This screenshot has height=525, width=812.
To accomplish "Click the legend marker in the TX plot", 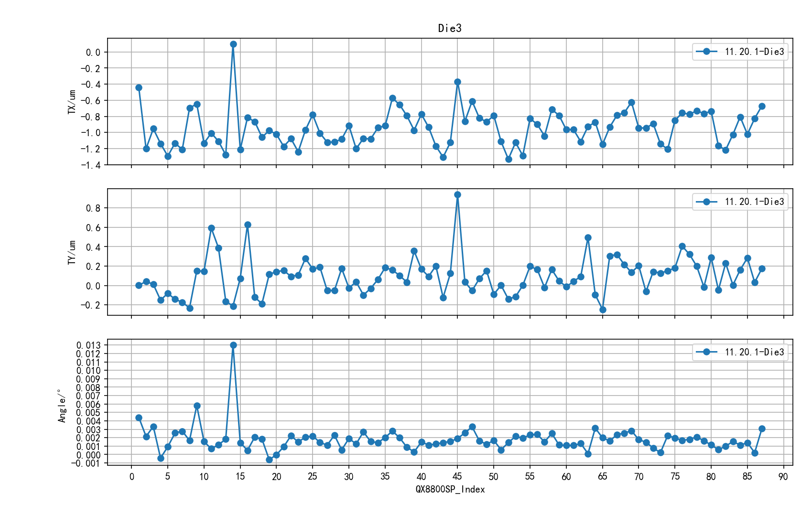I will [706, 52].
